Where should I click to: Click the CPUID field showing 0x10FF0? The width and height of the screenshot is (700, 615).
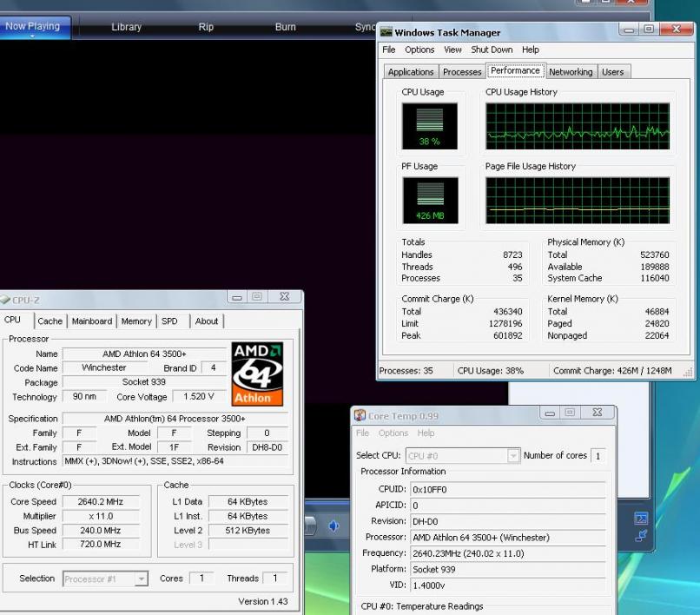coord(507,490)
